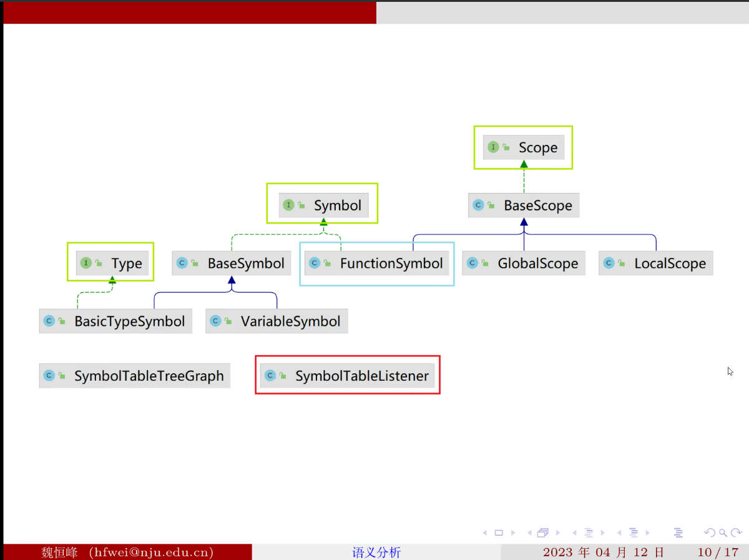The width and height of the screenshot is (749, 560).
Task: Click the VariableSymbol class node
Action: pyautogui.click(x=277, y=322)
